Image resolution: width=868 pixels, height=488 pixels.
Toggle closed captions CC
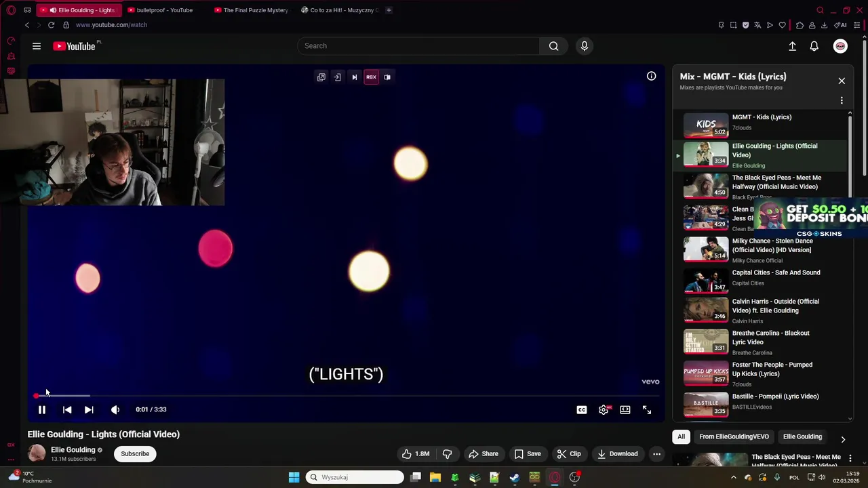pyautogui.click(x=582, y=409)
